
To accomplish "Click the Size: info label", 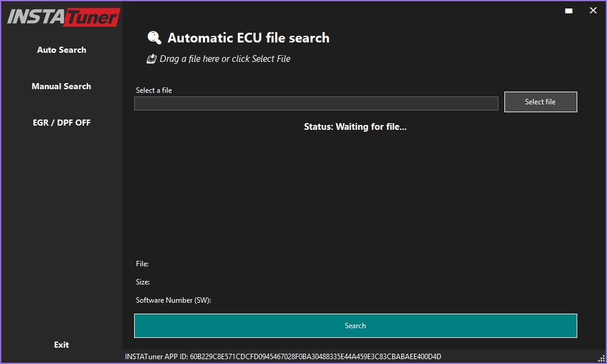I will pos(142,282).
